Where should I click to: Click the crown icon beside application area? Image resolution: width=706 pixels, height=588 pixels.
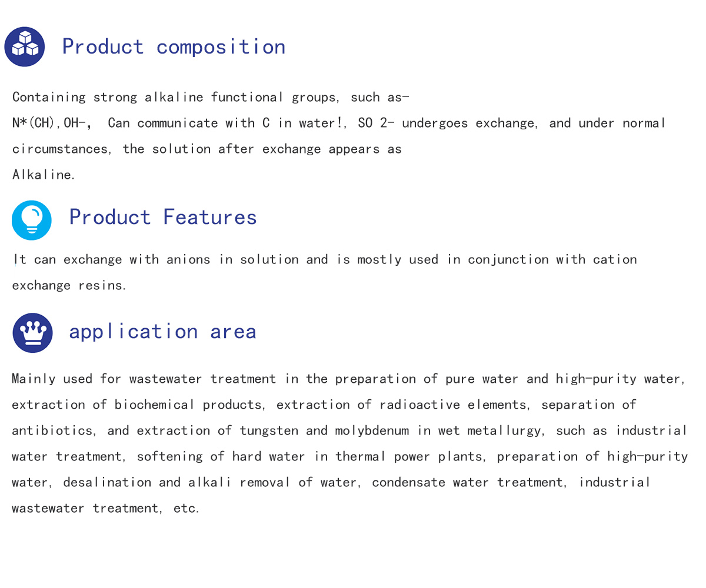33,333
